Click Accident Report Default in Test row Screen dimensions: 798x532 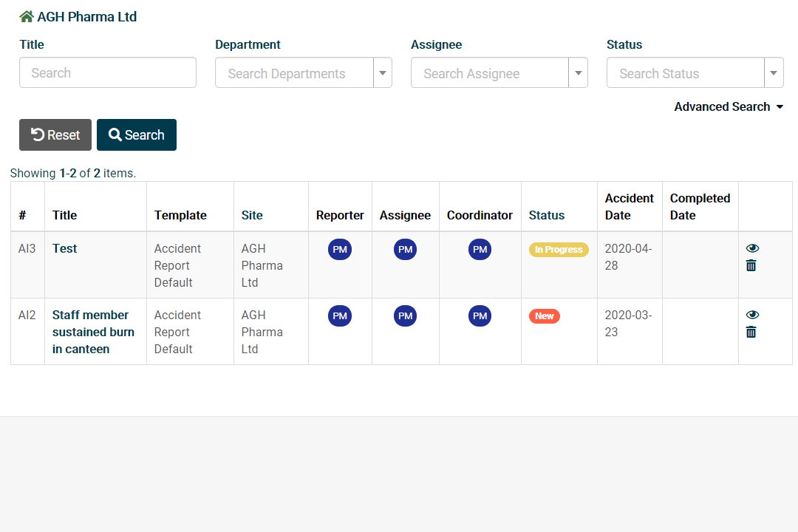tap(177, 265)
